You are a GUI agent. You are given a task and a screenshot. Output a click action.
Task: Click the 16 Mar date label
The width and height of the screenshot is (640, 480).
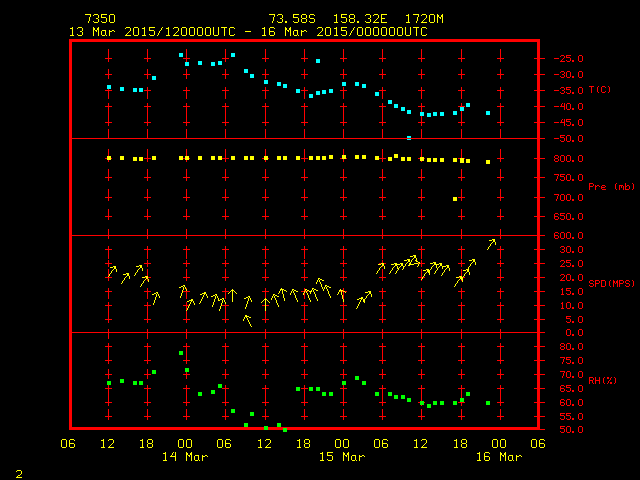click(x=498, y=457)
